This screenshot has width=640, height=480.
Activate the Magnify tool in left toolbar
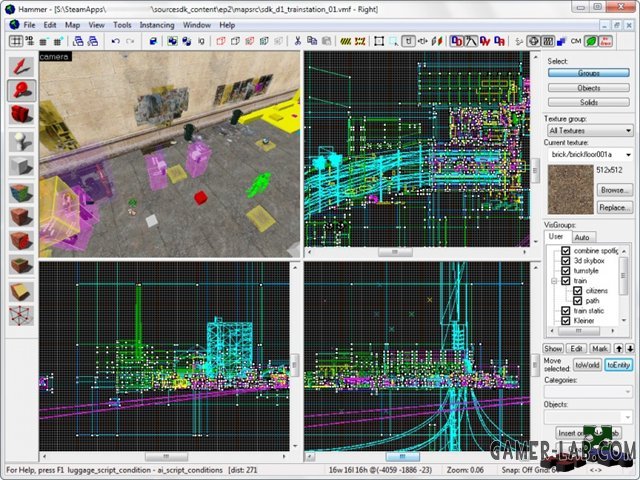click(x=21, y=90)
